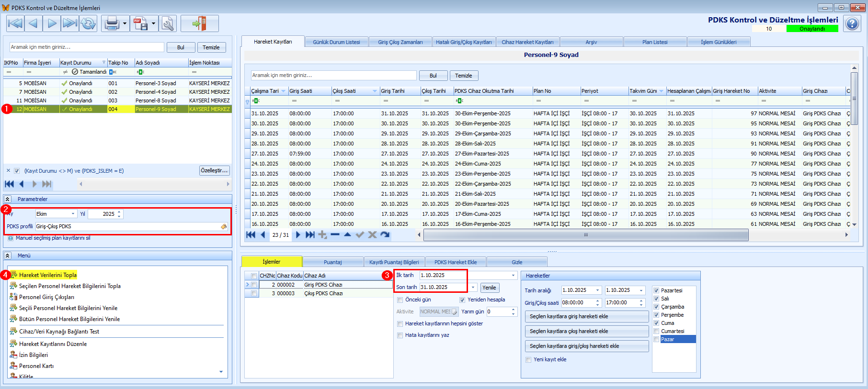Screen dimensions: 868x389
Task: Go to the first record using the toolbar arrow
Action: coord(15,23)
